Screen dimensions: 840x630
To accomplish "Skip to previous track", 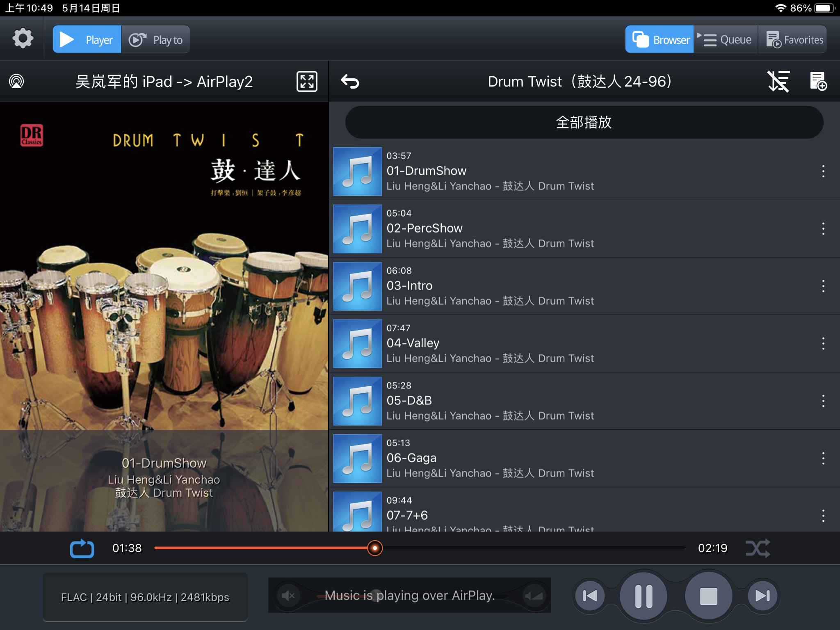I will (590, 596).
